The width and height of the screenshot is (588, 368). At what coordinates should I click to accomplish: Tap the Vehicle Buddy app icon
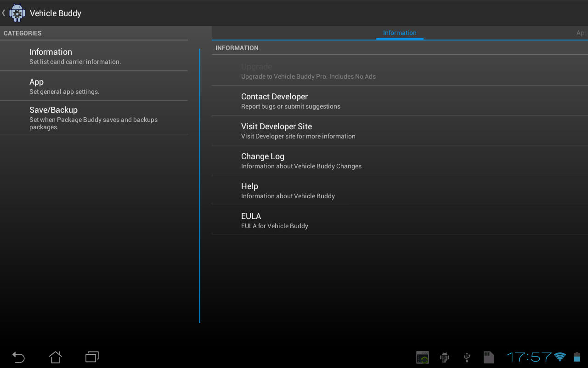(17, 13)
